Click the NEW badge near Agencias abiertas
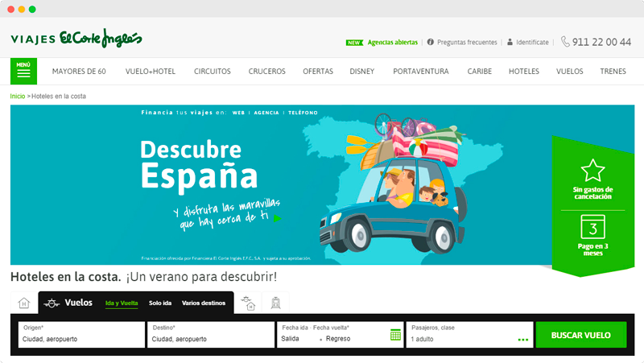Viewport: 644px width, 363px height. click(x=354, y=43)
